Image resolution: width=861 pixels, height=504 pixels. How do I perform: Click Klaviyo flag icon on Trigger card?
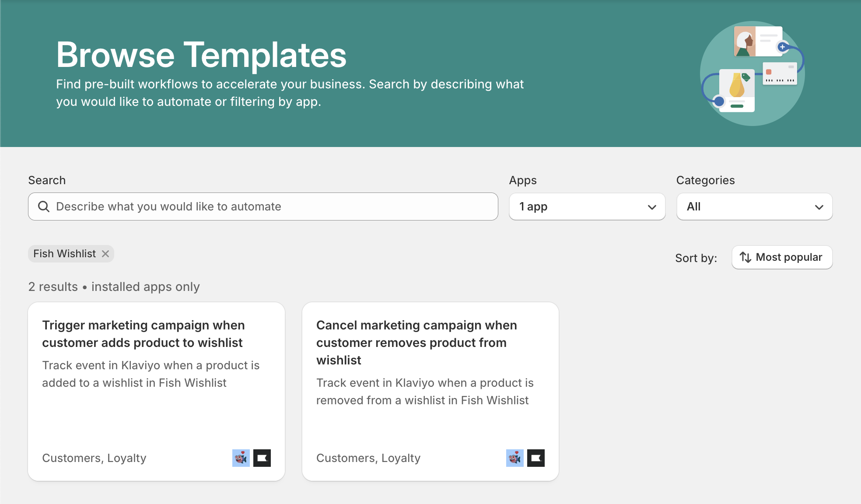coord(262,458)
